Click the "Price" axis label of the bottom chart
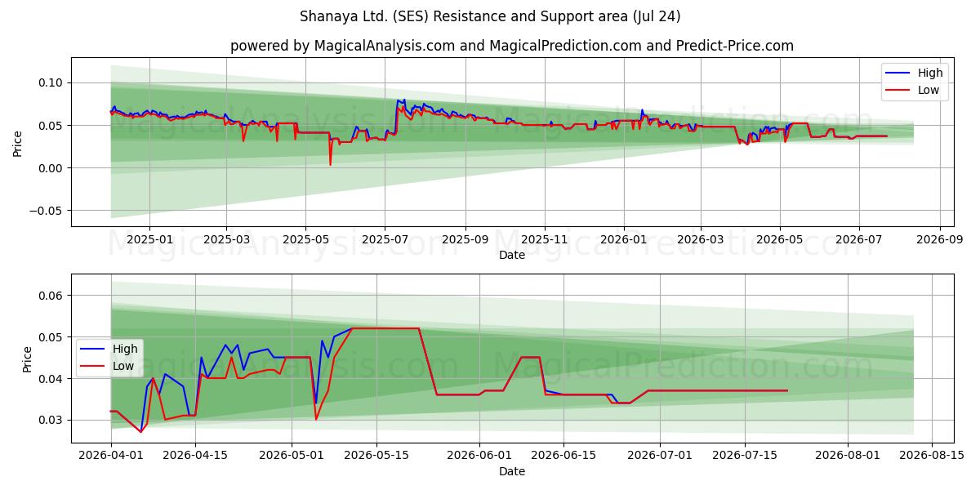The image size is (980, 490). point(29,359)
